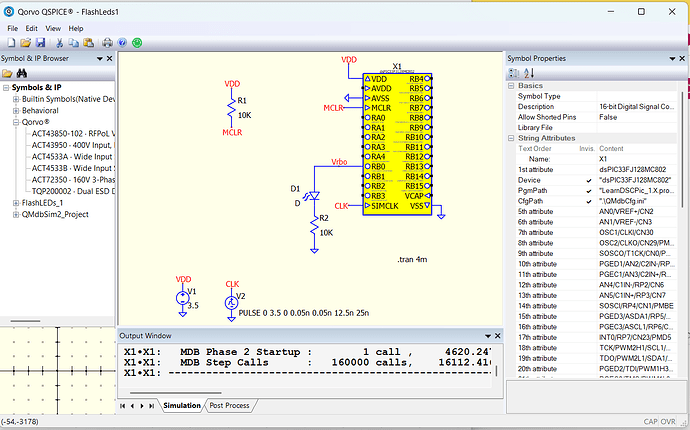Viewport: 690px width, 430px height.
Task: Switch to the Post Process tab
Action: pos(229,405)
